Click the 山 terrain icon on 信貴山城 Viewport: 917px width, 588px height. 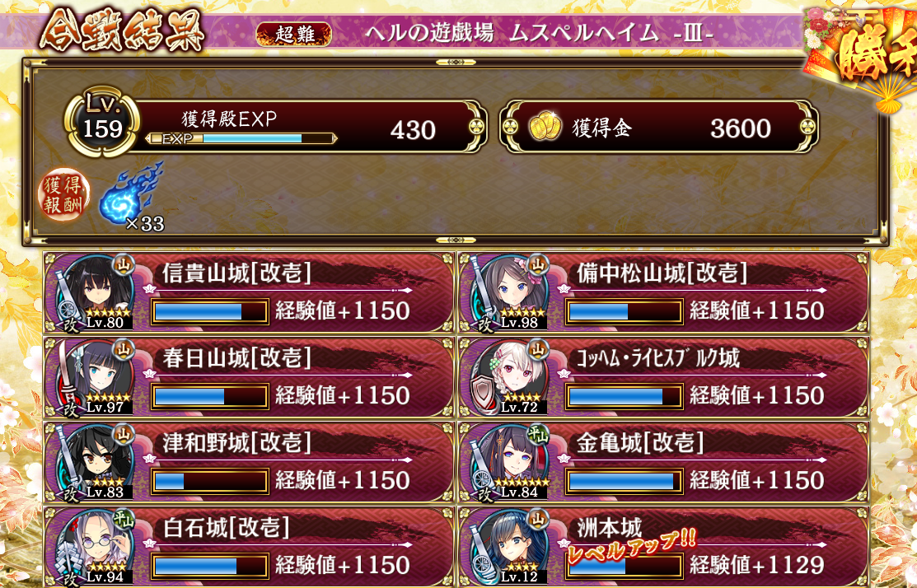pyautogui.click(x=124, y=265)
